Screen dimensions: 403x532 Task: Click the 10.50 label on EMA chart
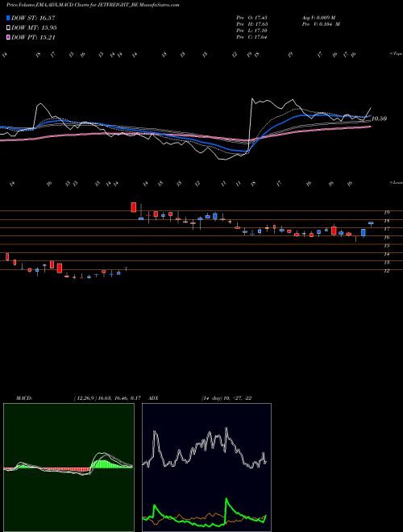(380, 118)
